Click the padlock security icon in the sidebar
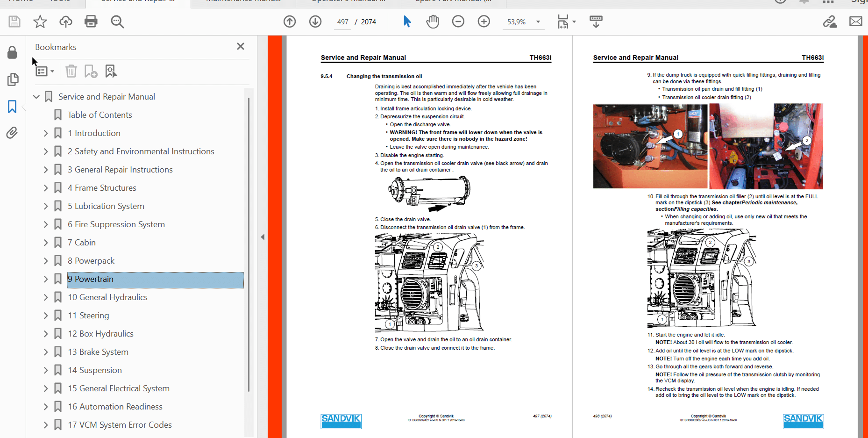This screenshot has height=438, width=868. 13,52
